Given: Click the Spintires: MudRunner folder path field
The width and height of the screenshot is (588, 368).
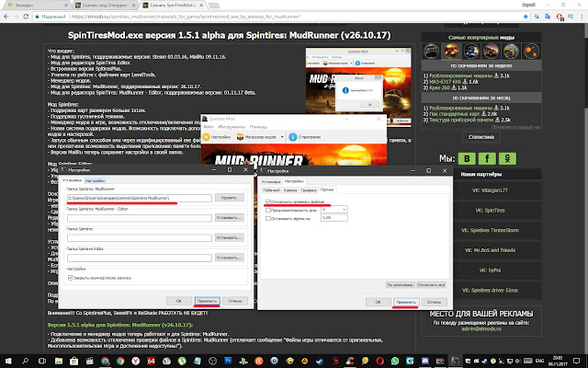Looking at the screenshot, I should coord(139,198).
